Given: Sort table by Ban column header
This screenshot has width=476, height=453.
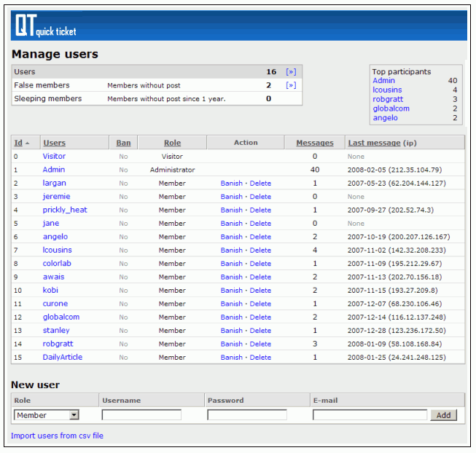Looking at the screenshot, I should [123, 143].
